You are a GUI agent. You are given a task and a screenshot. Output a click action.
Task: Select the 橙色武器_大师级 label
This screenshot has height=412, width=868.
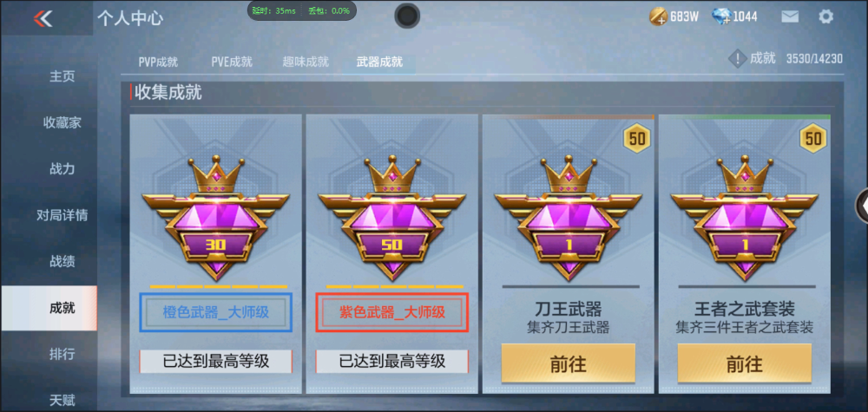(215, 312)
